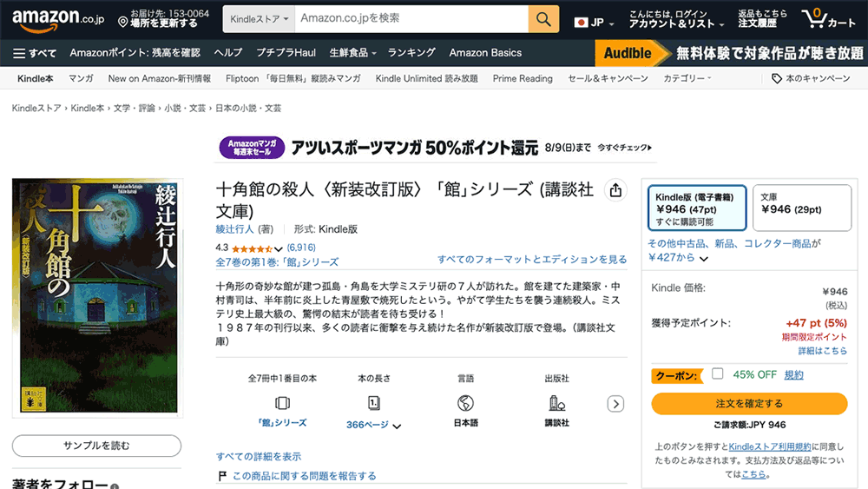This screenshot has height=489, width=868.
Task: Open the coupon 規約 link
Action: [x=794, y=375]
